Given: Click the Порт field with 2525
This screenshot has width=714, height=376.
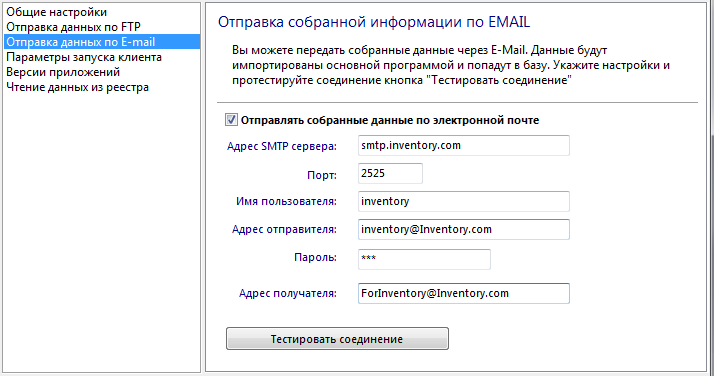Looking at the screenshot, I should (x=390, y=173).
